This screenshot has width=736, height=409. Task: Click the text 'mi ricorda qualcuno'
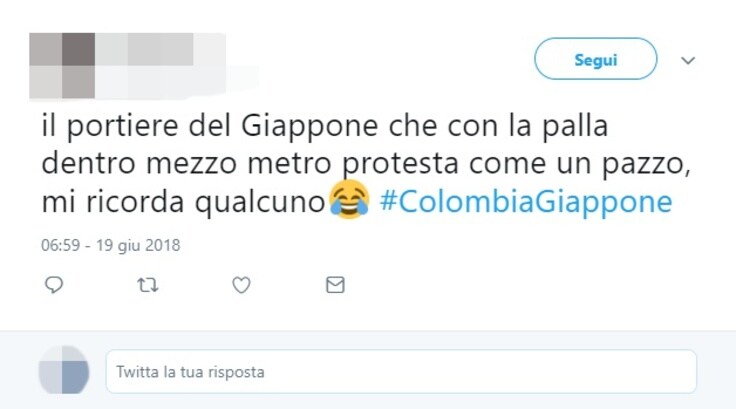coord(183,202)
